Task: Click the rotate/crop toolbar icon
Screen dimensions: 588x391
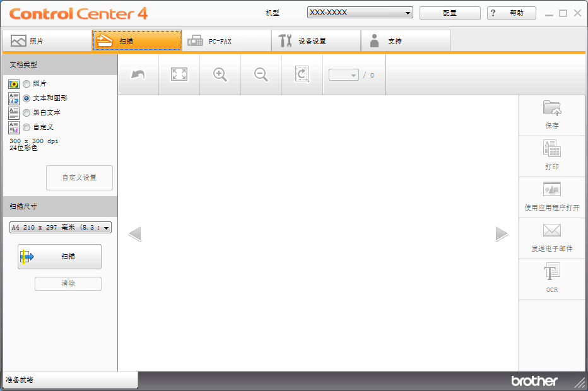Action: click(302, 74)
